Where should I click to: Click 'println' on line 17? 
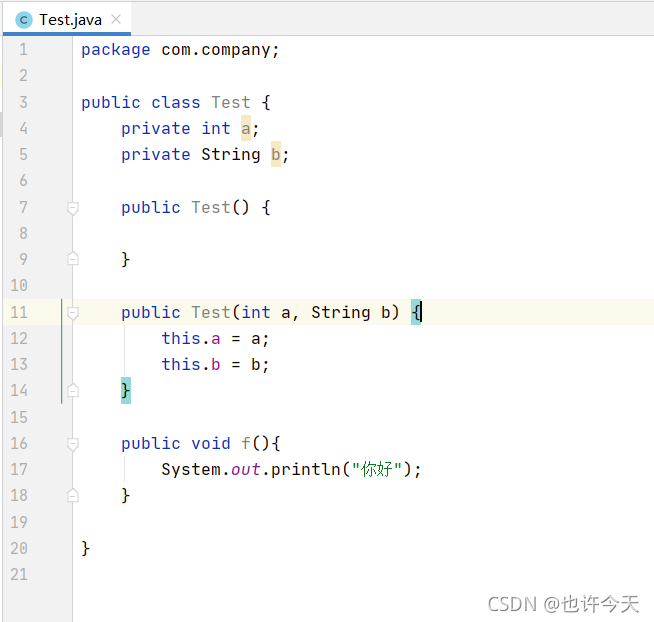306,470
